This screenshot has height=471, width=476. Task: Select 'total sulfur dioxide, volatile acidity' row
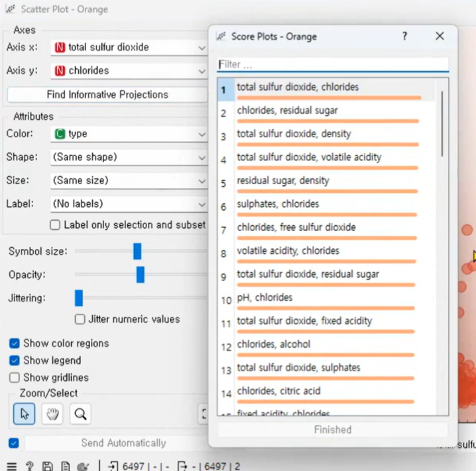point(326,160)
